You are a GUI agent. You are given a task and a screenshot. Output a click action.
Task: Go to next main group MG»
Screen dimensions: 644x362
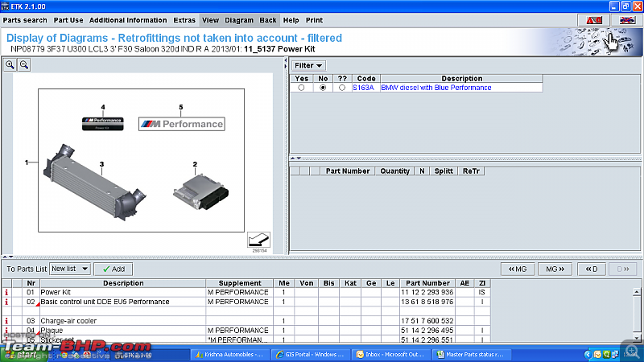[555, 269]
